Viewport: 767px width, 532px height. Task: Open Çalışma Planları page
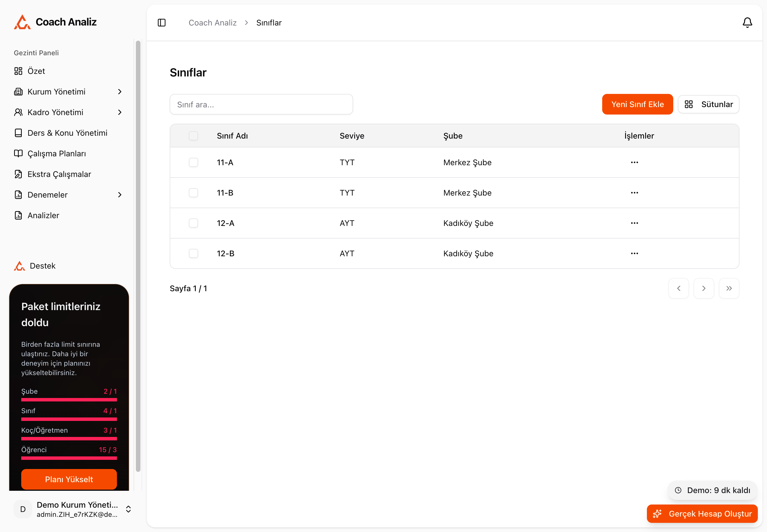coord(56,154)
